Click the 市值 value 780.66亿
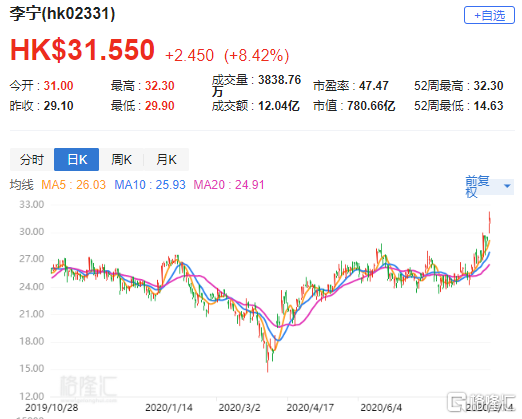 click(371, 106)
